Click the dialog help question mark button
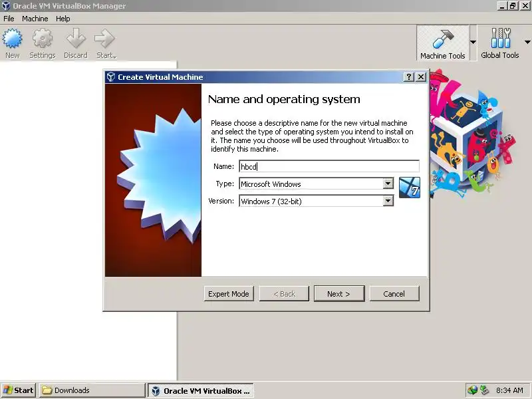 coord(409,77)
